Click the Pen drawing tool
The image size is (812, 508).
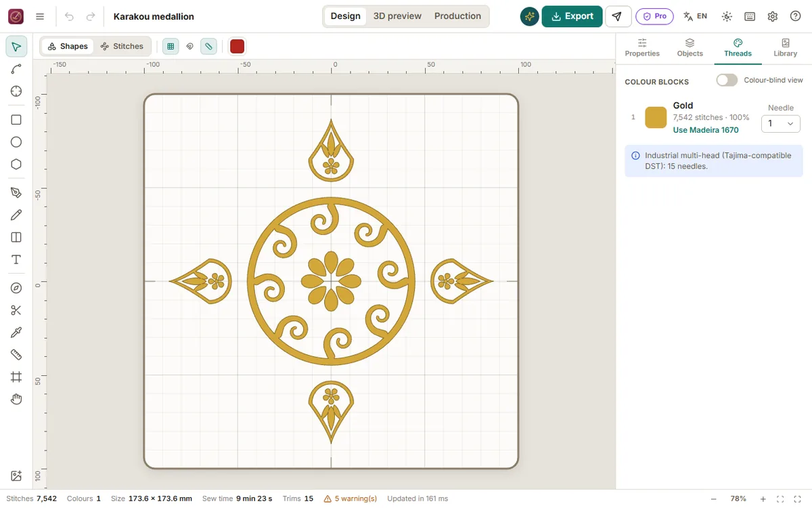tap(16, 193)
